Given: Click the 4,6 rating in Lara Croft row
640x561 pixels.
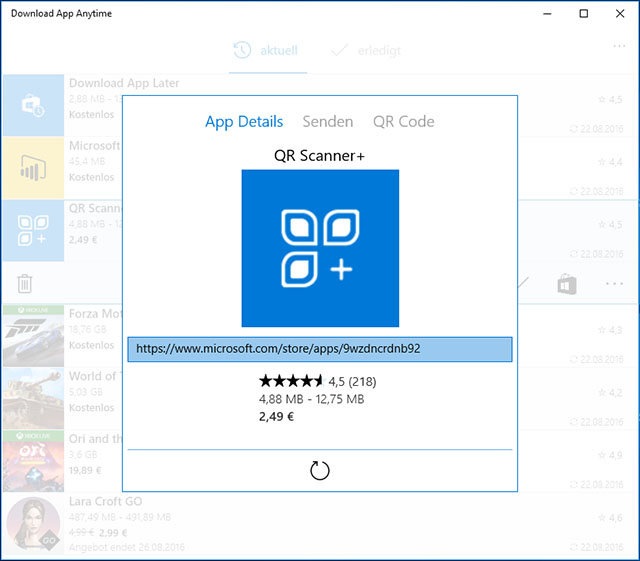Looking at the screenshot, I should pos(610,518).
